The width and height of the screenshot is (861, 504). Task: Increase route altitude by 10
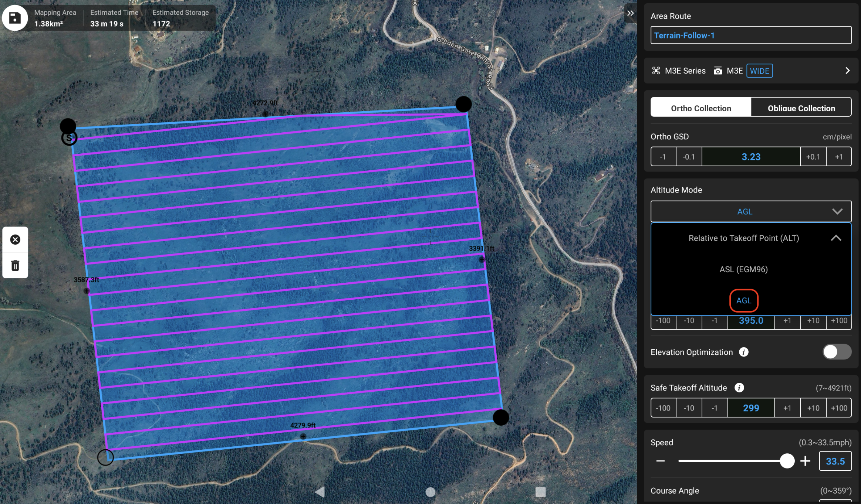(813, 321)
